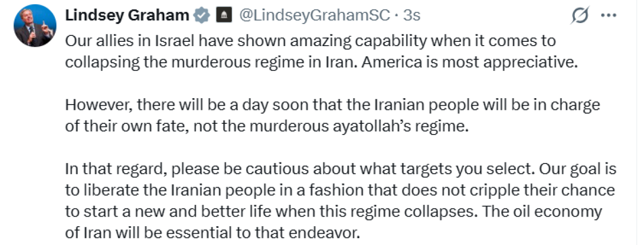Open the @LindseyGrahamSC handle link
The height and width of the screenshot is (245, 644).
[x=313, y=16]
